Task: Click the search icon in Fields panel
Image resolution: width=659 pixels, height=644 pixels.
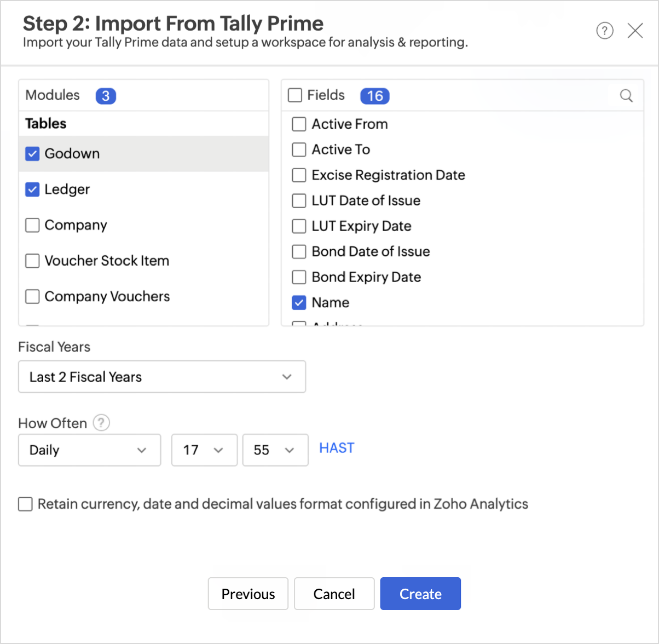Action: tap(626, 96)
